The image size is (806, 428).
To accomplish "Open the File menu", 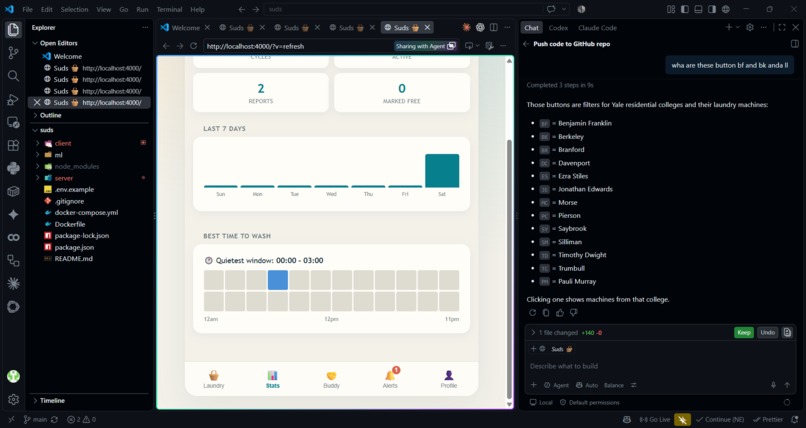I will coord(28,9).
